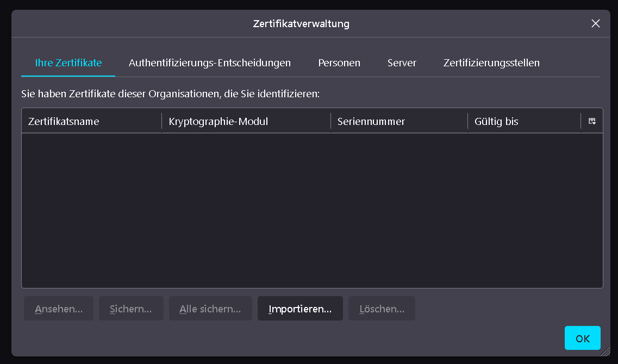The image size is (618, 364).
Task: Sort by Zertifikatsname column header
Action: click(x=91, y=121)
